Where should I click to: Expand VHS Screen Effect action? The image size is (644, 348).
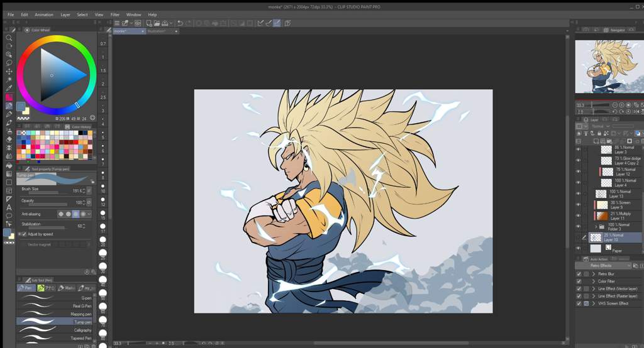(594, 303)
